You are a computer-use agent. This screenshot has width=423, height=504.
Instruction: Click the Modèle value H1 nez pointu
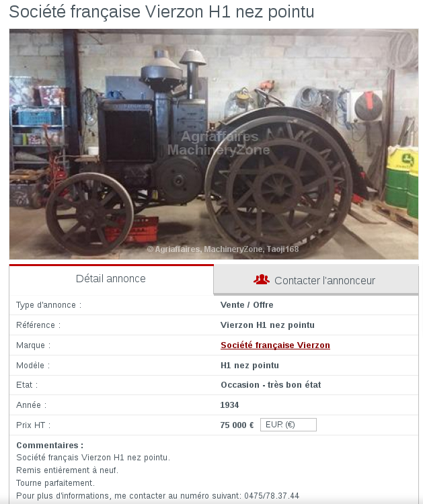pyautogui.click(x=249, y=366)
